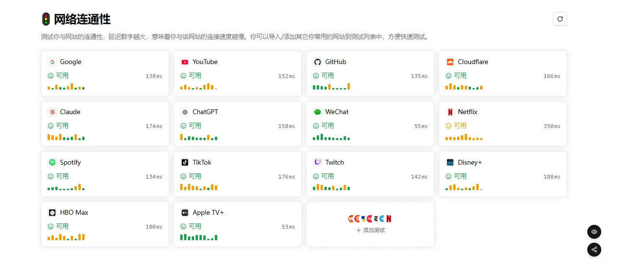Click the Google 138ms latency value

tap(154, 76)
